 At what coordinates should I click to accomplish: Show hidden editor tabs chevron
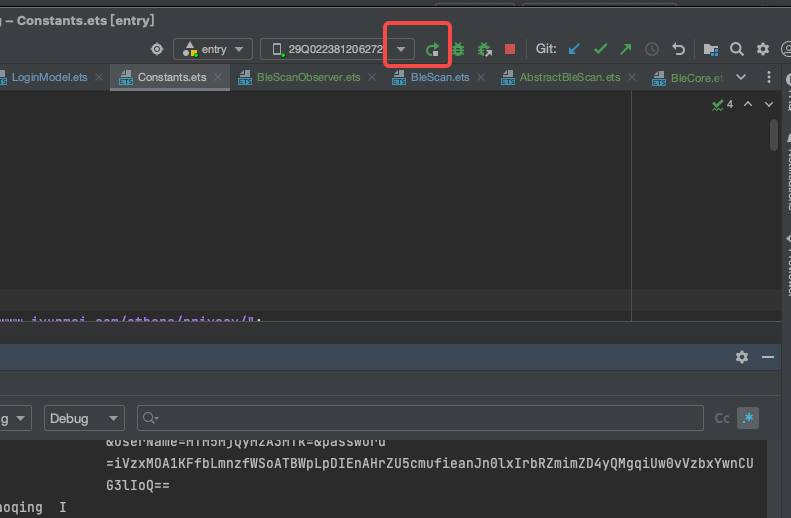[741, 77]
